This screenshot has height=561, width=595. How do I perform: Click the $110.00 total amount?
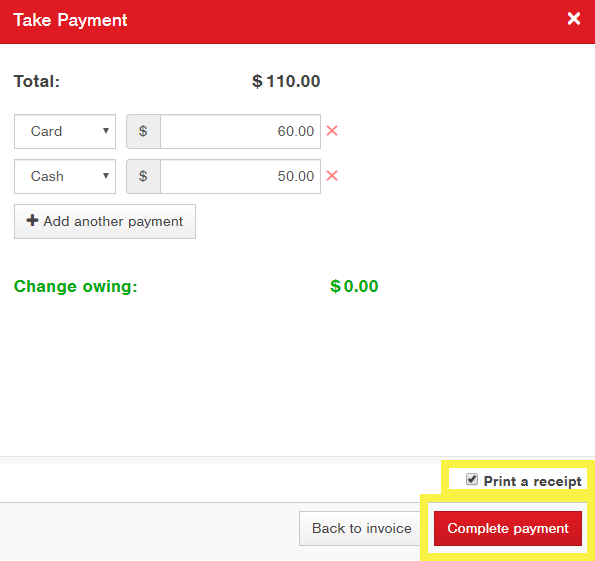coord(286,81)
